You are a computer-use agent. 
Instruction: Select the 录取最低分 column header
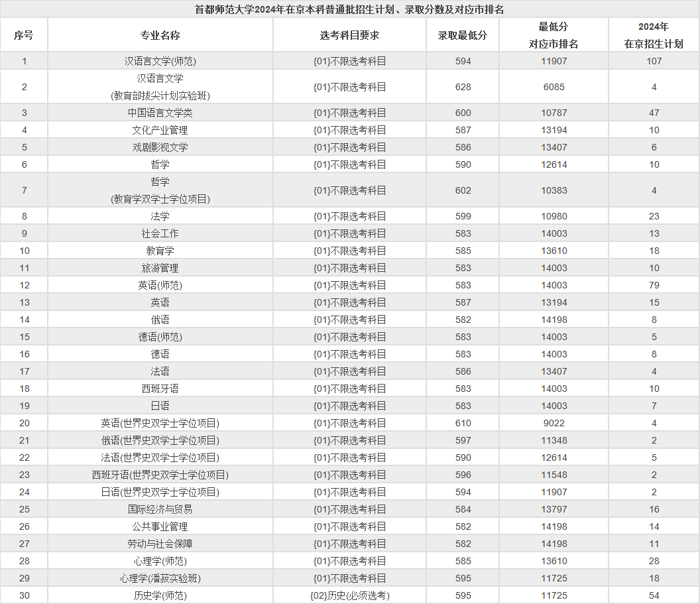click(463, 35)
